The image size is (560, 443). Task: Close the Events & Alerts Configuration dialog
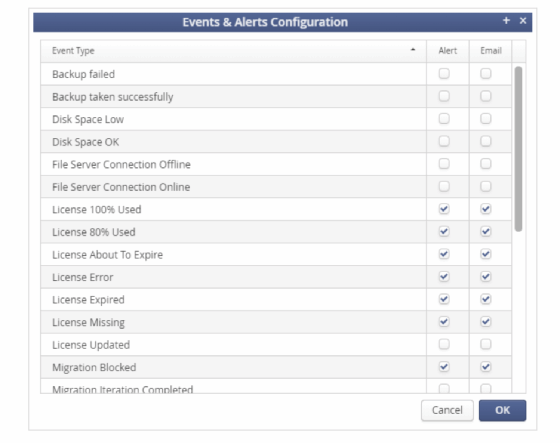[x=523, y=21]
